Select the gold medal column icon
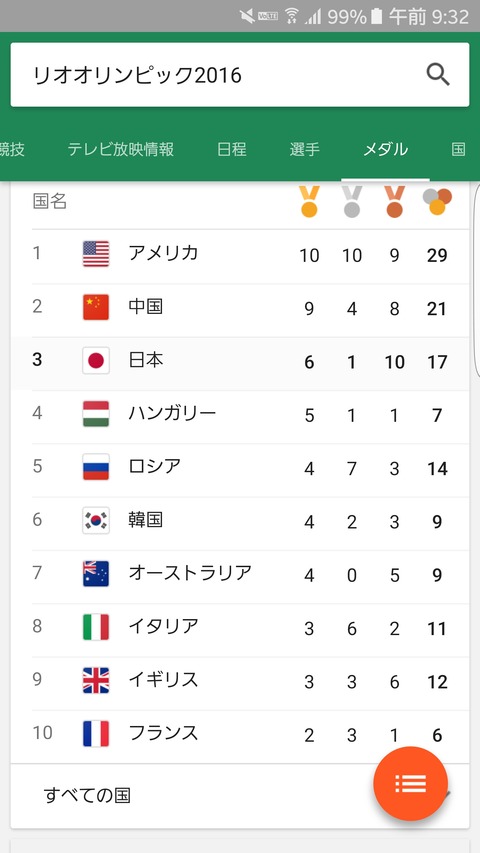This screenshot has width=480, height=853. coord(309,202)
